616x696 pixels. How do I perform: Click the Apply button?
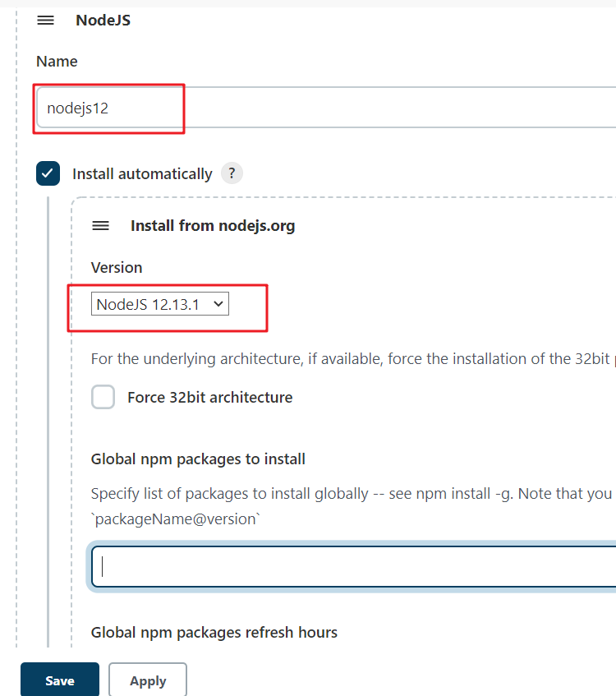(148, 680)
